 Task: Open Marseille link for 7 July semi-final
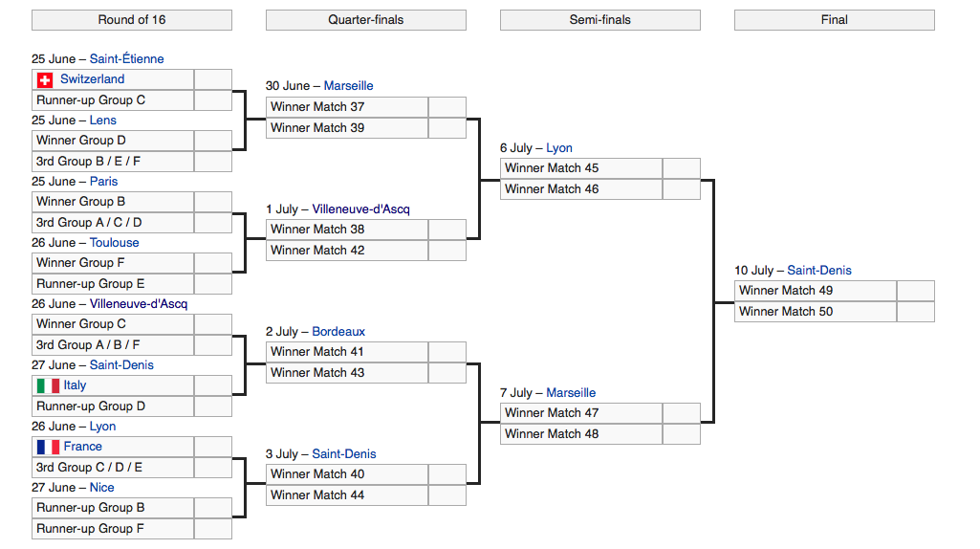coord(571,393)
